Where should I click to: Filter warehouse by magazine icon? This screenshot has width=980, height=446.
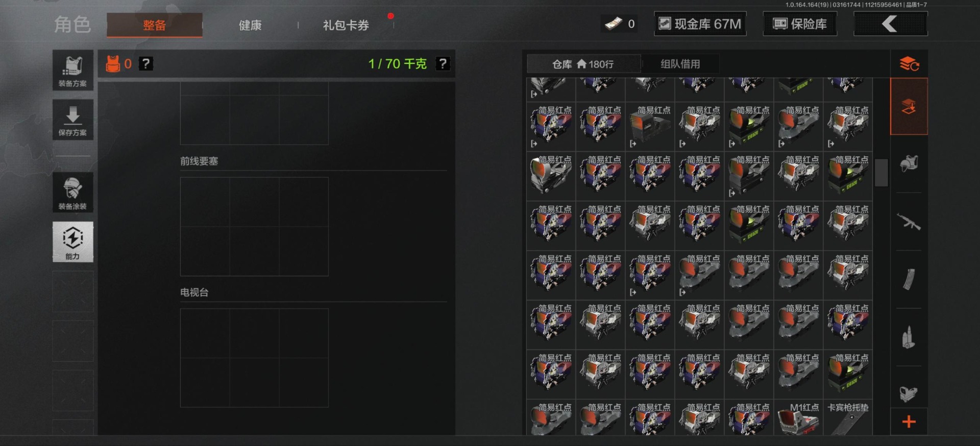909,279
